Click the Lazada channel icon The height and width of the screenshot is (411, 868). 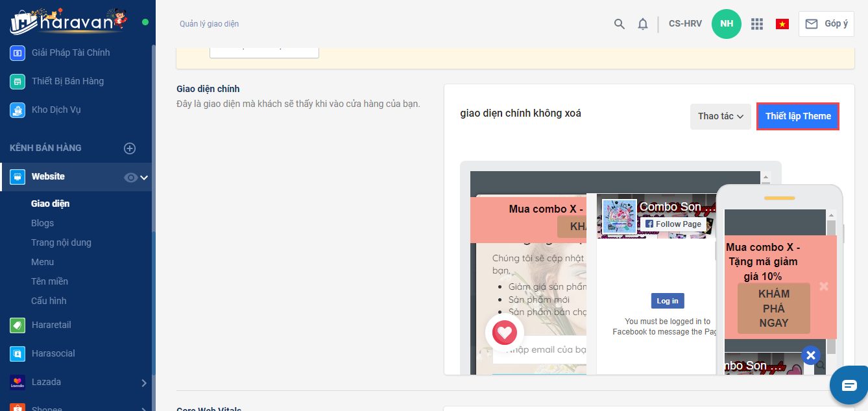tap(18, 382)
